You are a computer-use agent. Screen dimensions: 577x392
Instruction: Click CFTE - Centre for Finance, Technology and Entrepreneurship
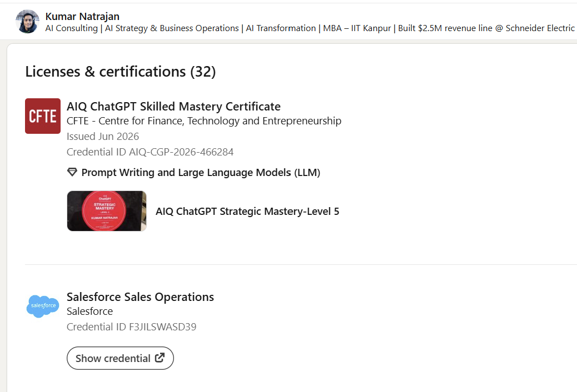[204, 121]
